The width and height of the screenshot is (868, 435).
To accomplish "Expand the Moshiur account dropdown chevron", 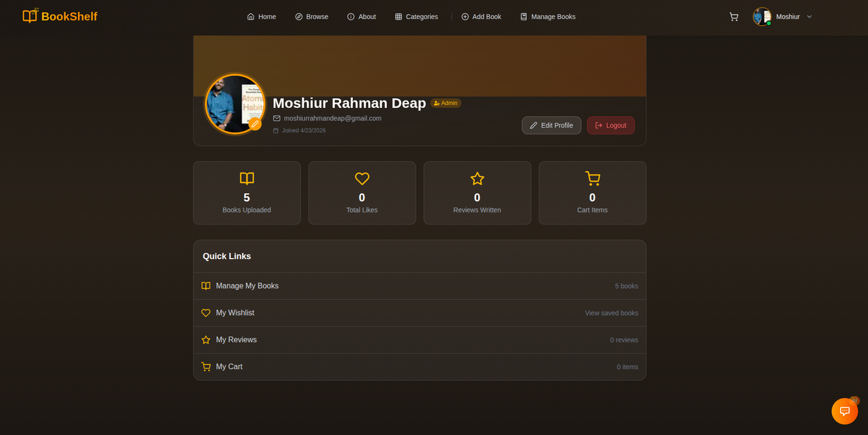I will pos(809,16).
